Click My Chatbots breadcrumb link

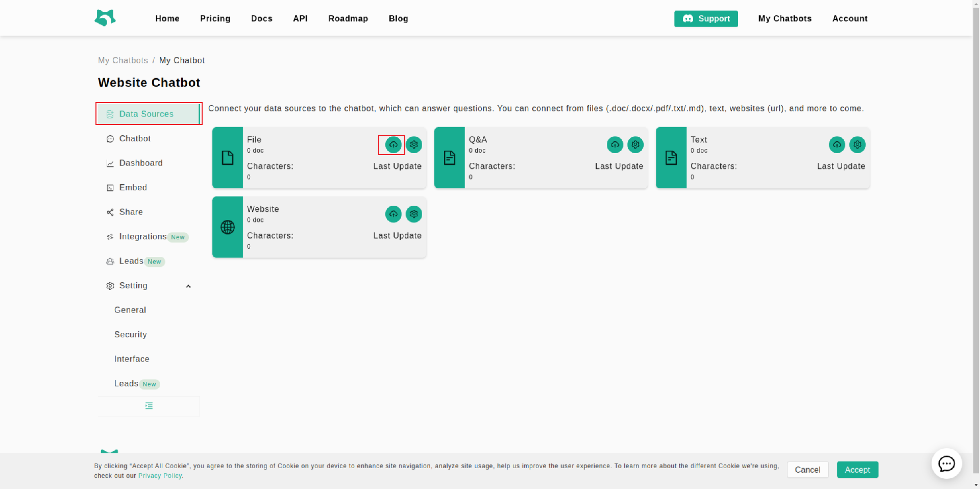(x=123, y=60)
